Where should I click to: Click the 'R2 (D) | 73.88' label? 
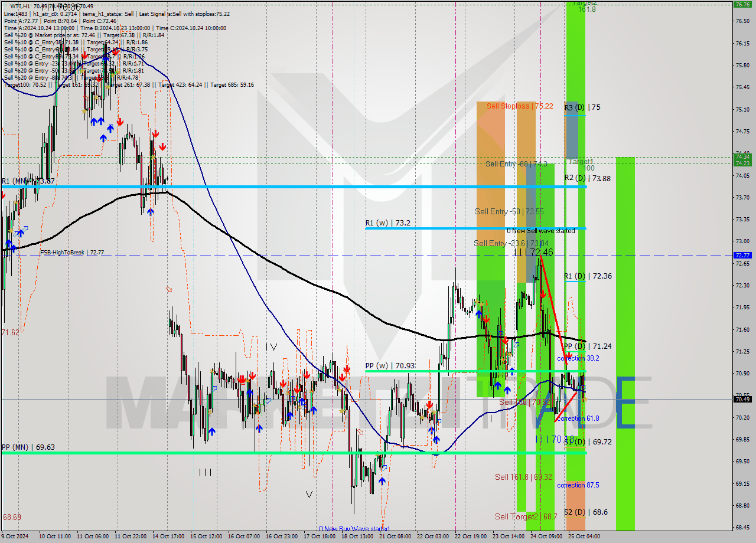coord(587,178)
